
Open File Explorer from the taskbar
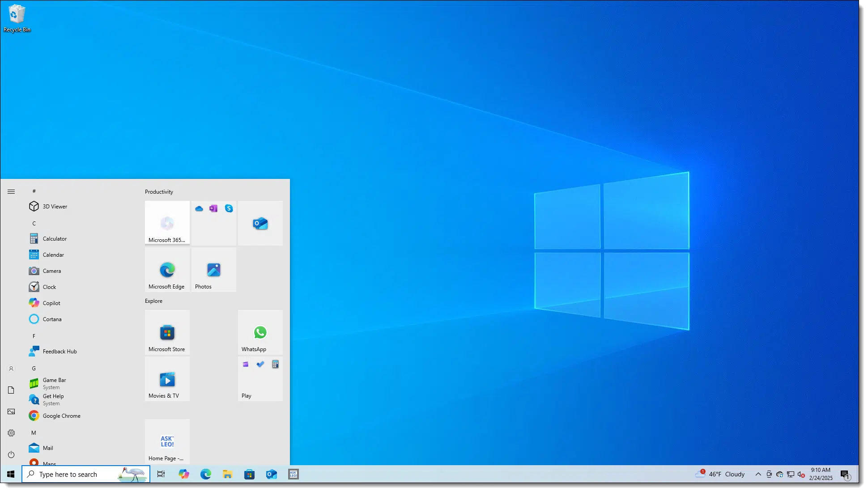click(x=228, y=474)
